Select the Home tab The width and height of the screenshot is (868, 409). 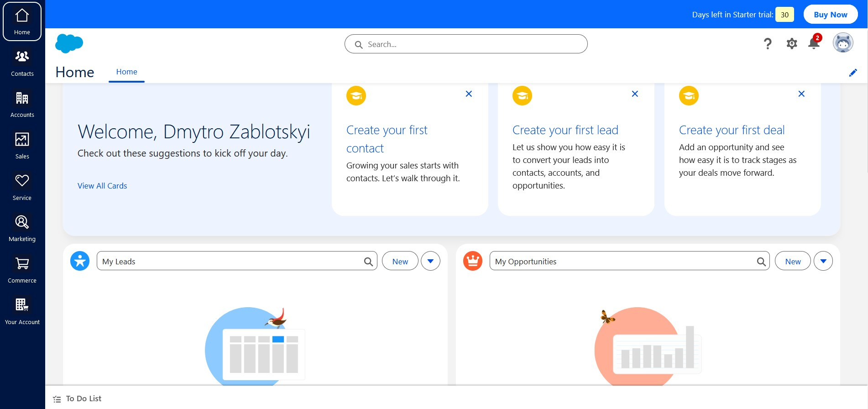point(126,72)
